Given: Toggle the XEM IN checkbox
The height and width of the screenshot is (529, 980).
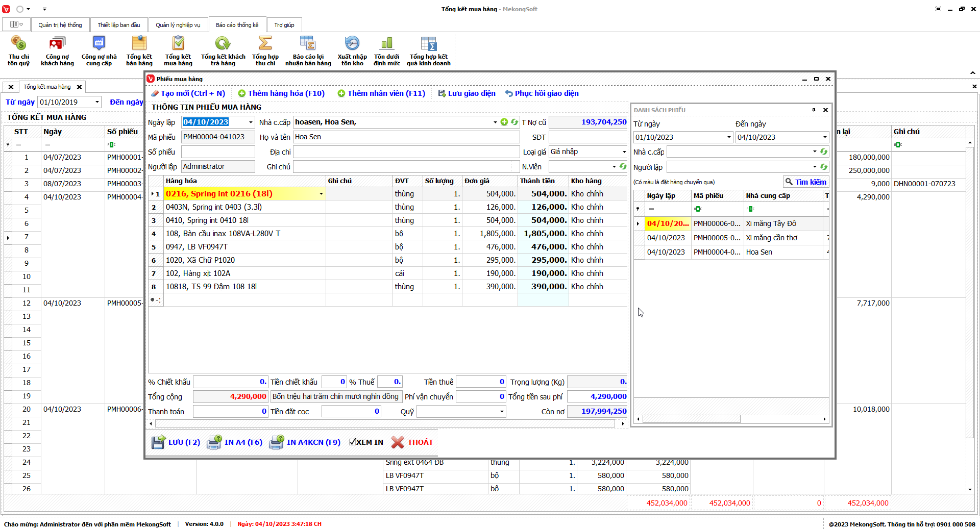Looking at the screenshot, I should pos(352,442).
